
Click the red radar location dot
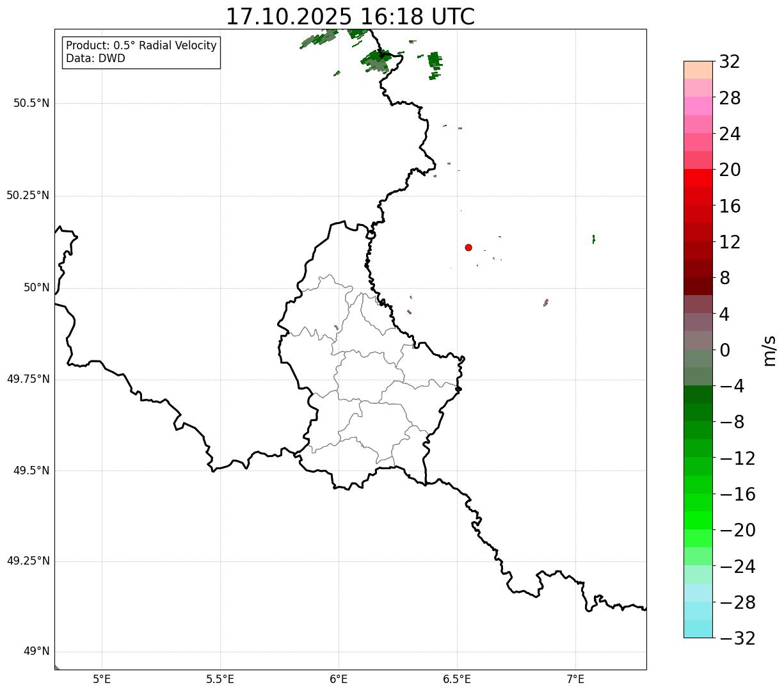point(468,248)
